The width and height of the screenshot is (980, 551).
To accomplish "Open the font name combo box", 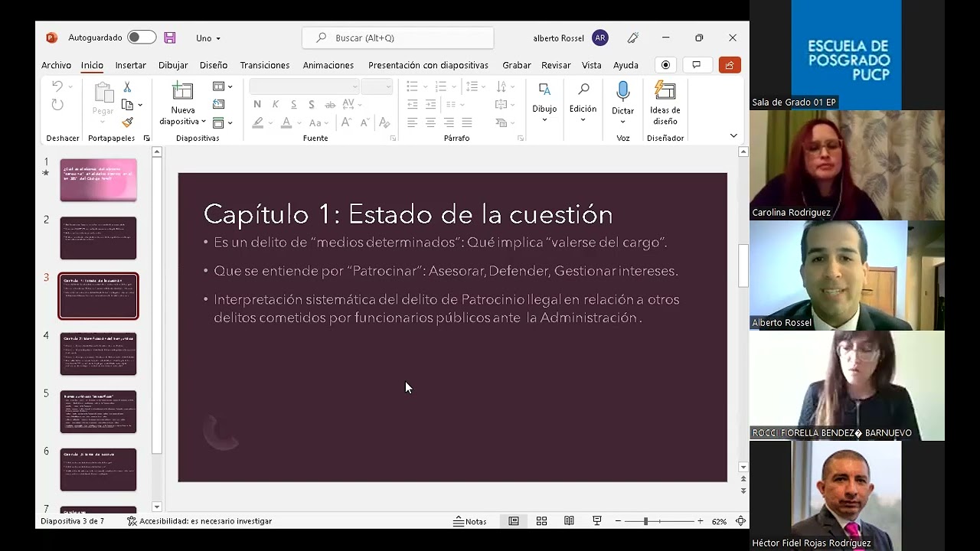I will (x=304, y=86).
